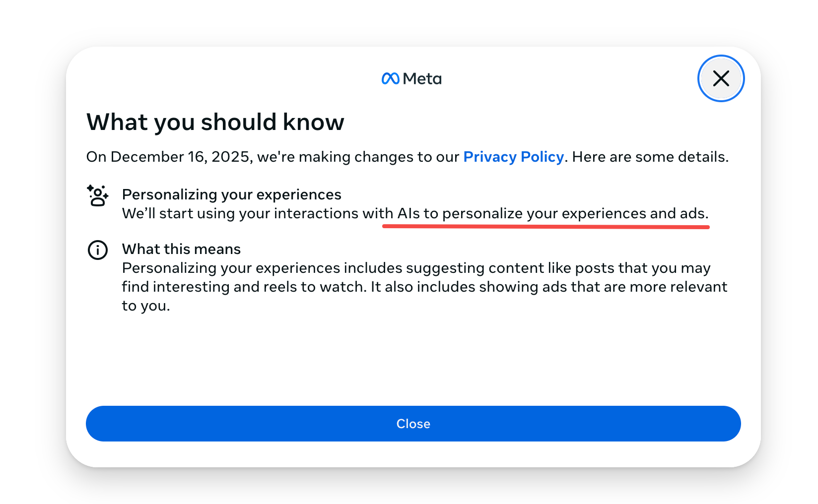Click the blue Meta infinity logo symbol
The height and width of the screenshot is (504, 818).
pyautogui.click(x=390, y=78)
